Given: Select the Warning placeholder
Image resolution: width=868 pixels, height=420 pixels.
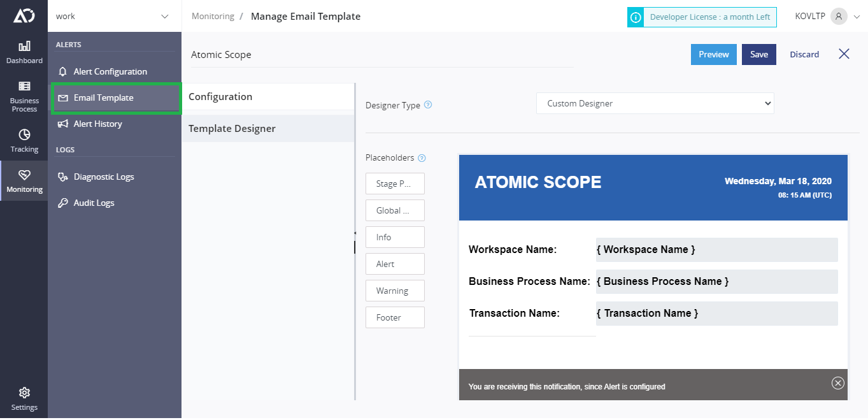Looking at the screenshot, I should pos(395,291).
